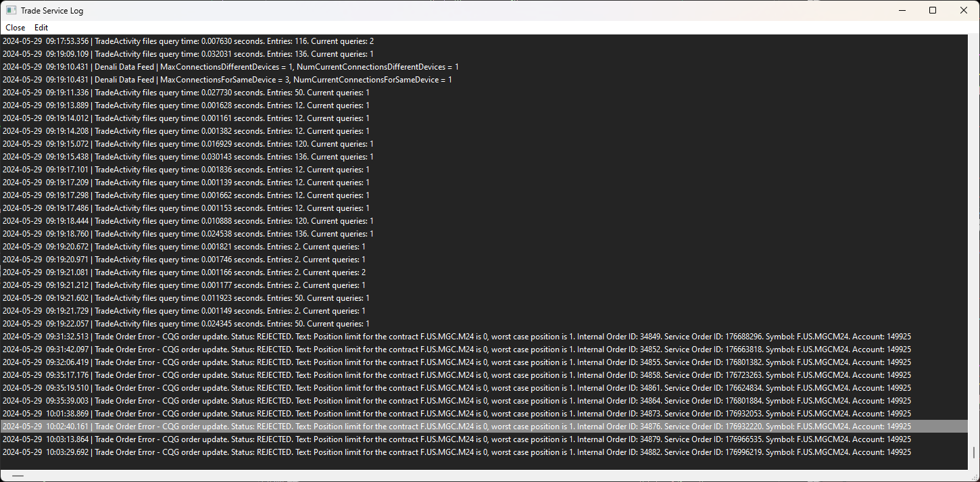Image resolution: width=980 pixels, height=482 pixels.
Task: Select log line timestamped 09:19:09.109
Action: (x=484, y=54)
